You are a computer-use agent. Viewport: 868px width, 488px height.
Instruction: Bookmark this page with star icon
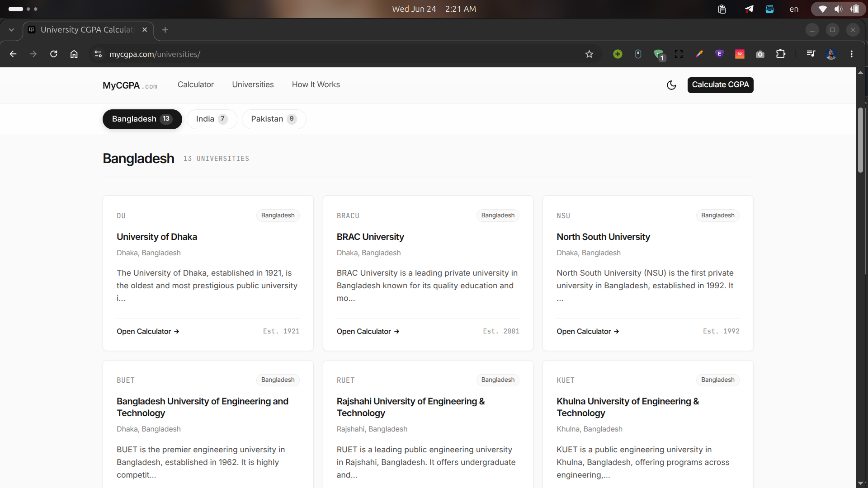pos(589,54)
